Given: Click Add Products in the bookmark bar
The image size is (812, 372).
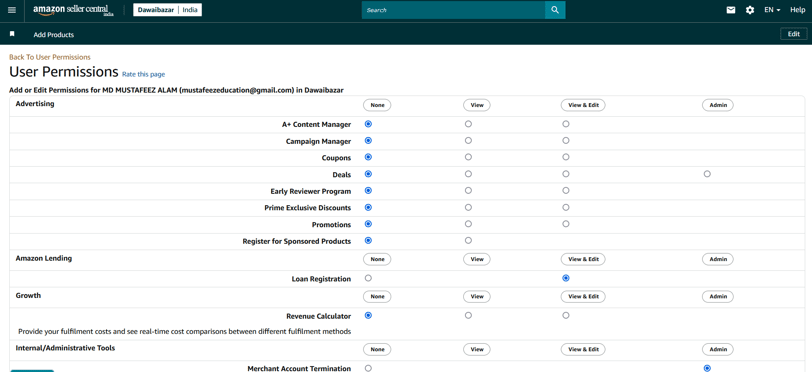Looking at the screenshot, I should (54, 35).
